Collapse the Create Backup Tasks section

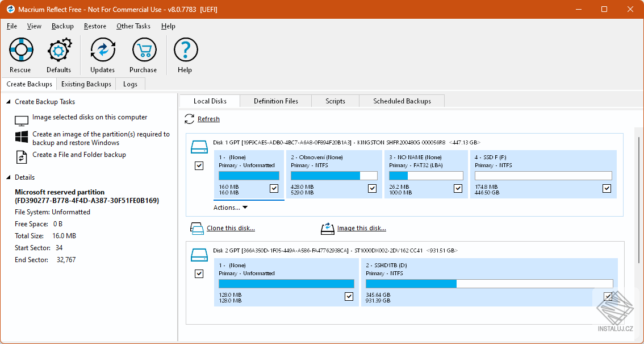click(x=8, y=102)
